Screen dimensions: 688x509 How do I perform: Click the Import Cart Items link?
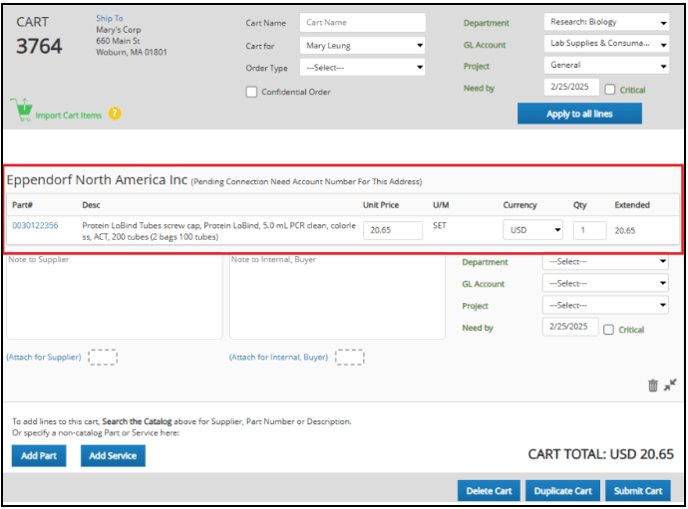[x=68, y=115]
